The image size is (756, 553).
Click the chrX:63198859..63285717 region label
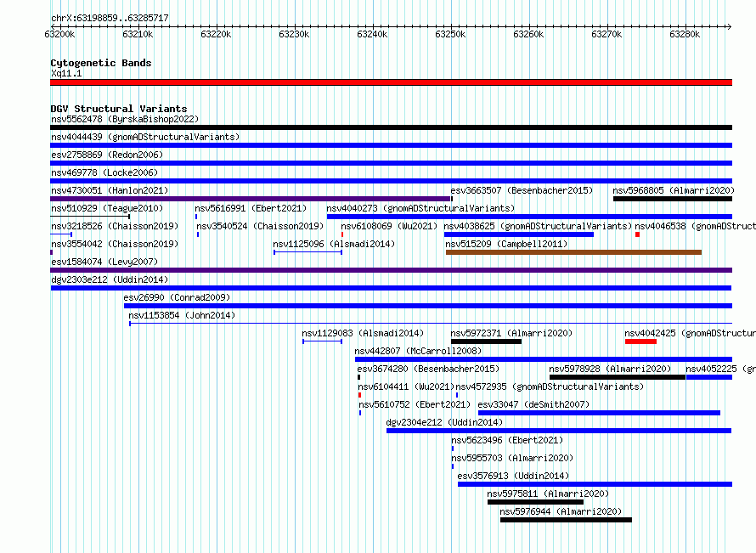[x=110, y=18]
